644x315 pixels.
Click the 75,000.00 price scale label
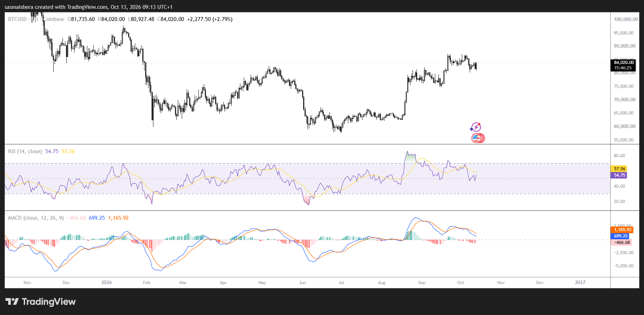click(x=624, y=86)
